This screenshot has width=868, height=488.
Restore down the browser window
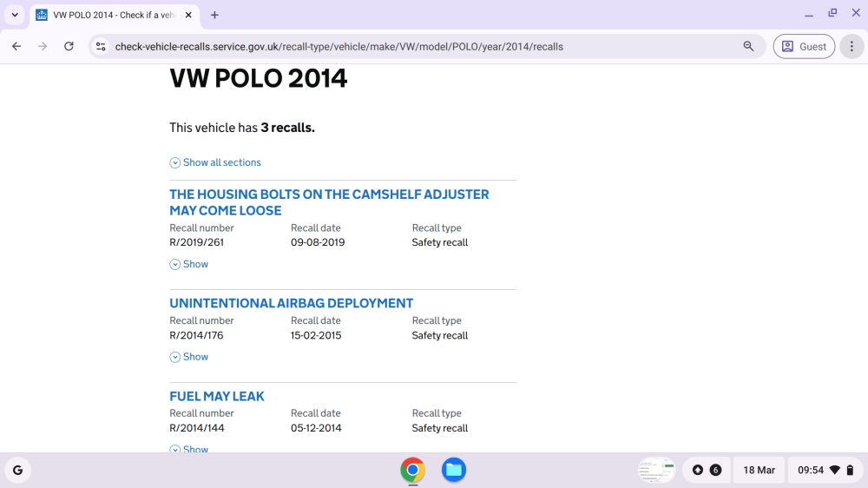832,13
